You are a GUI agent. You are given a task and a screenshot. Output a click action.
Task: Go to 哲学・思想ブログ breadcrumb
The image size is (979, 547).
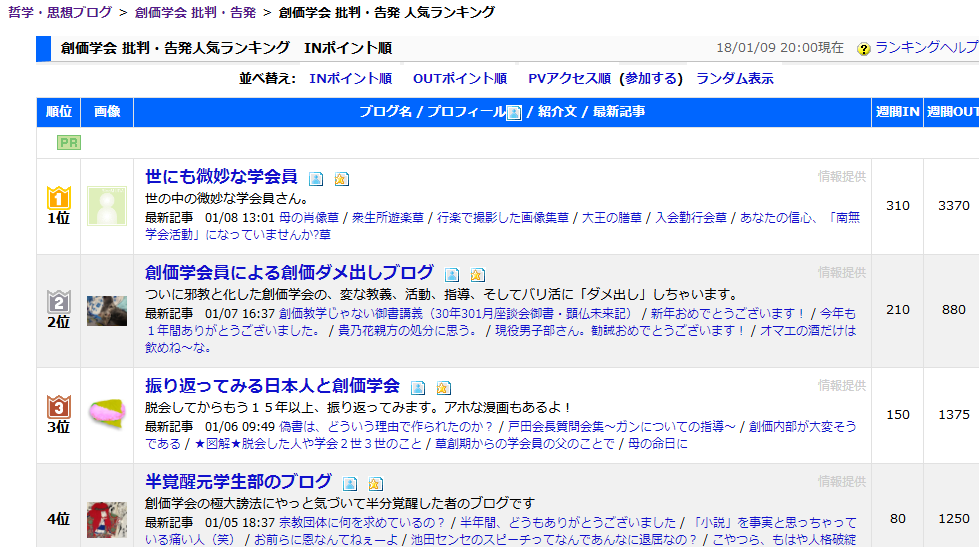(60, 12)
